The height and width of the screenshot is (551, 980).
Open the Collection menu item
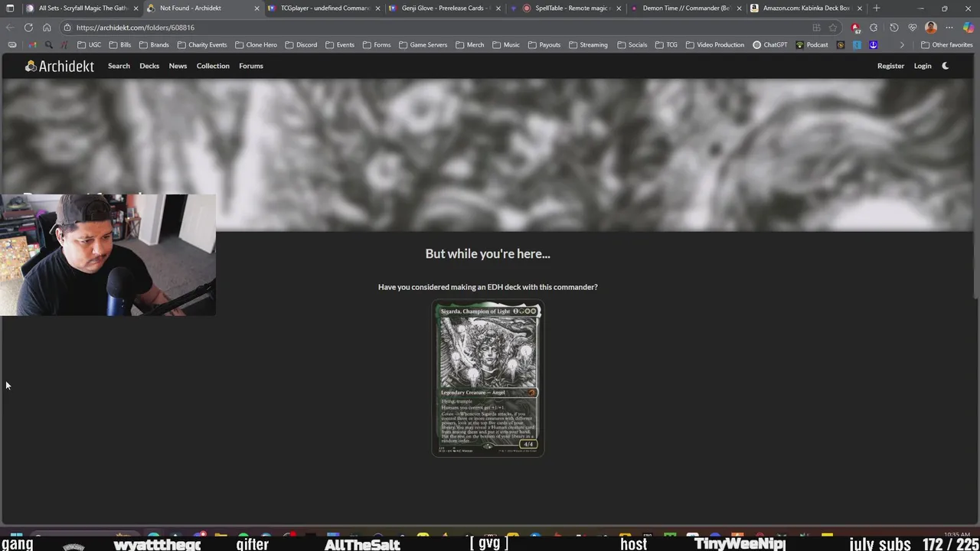pyautogui.click(x=213, y=66)
